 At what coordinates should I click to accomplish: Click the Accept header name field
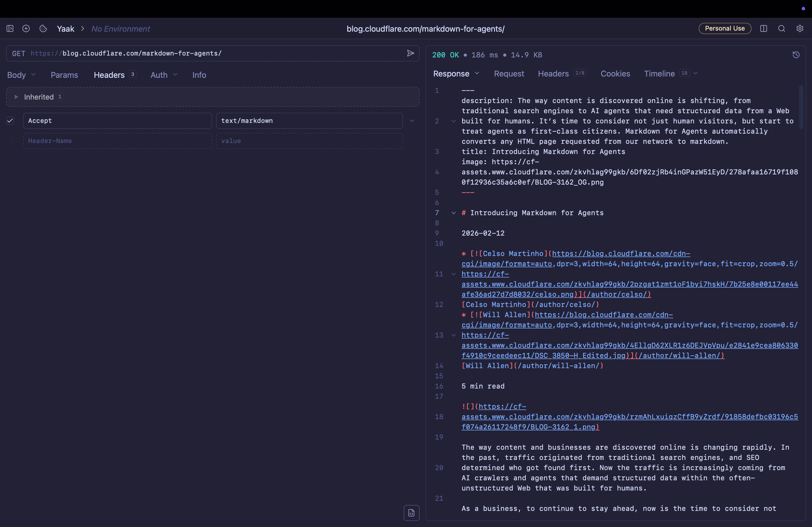point(117,121)
